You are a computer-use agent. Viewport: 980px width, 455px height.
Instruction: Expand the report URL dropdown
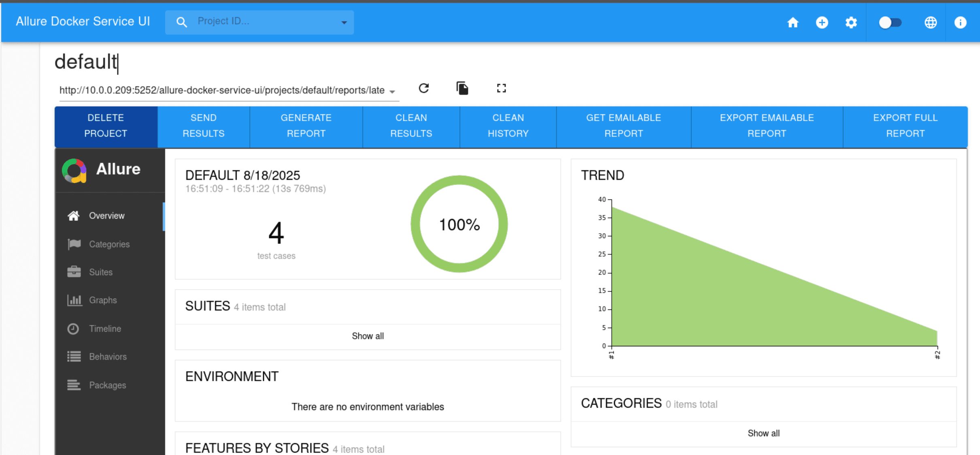click(392, 92)
